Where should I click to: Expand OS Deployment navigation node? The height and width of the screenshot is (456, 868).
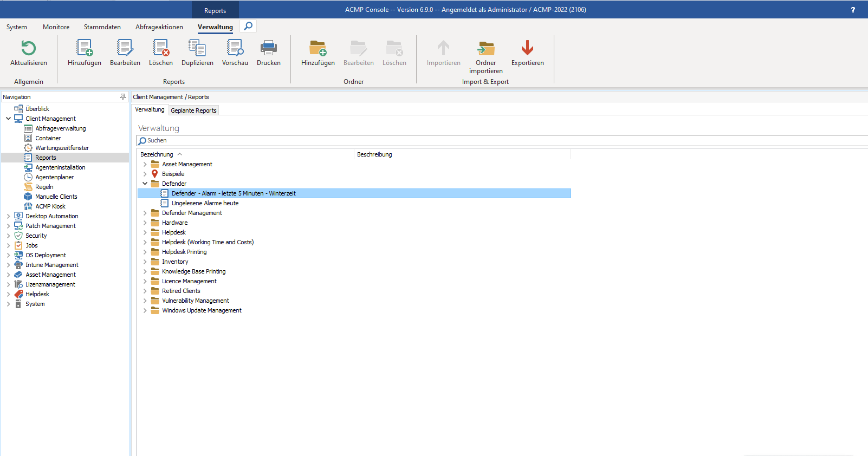coord(8,255)
